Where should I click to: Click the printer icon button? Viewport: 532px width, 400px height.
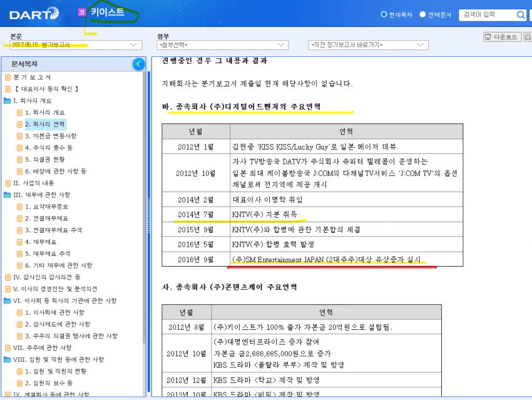point(528,37)
